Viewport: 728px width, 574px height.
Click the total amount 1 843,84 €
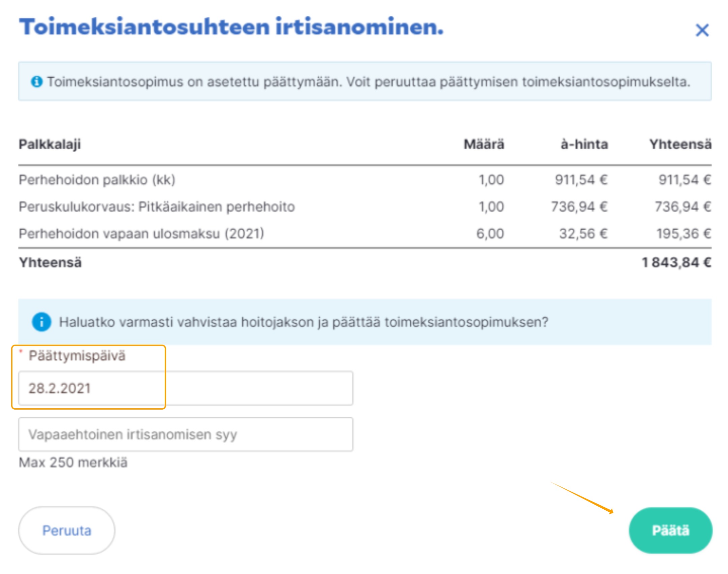676,262
